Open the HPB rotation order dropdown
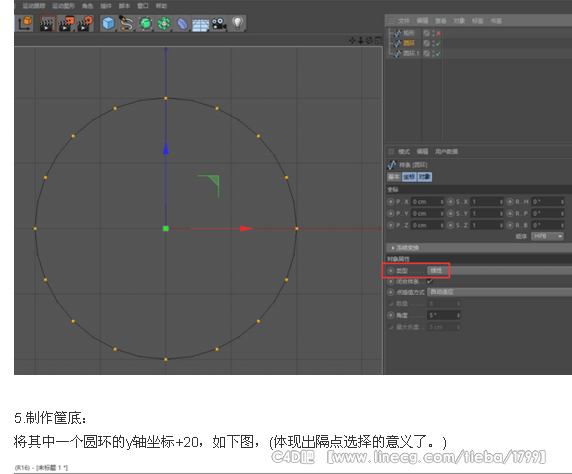The width and height of the screenshot is (572, 474). tap(547, 236)
